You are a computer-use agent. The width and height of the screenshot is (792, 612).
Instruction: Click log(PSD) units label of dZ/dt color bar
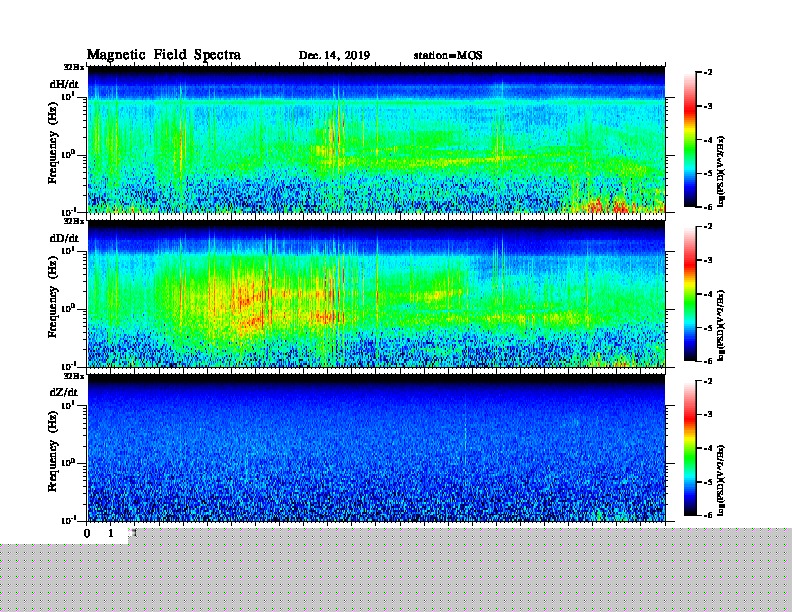tap(721, 480)
